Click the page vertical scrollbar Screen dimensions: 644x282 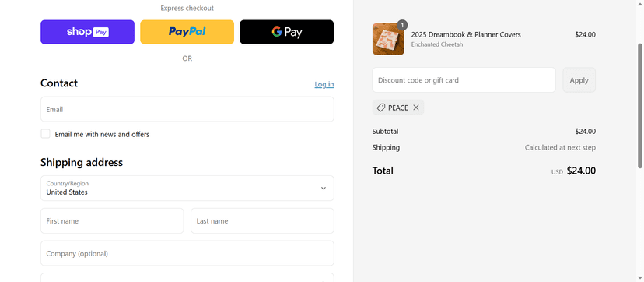(x=639, y=105)
